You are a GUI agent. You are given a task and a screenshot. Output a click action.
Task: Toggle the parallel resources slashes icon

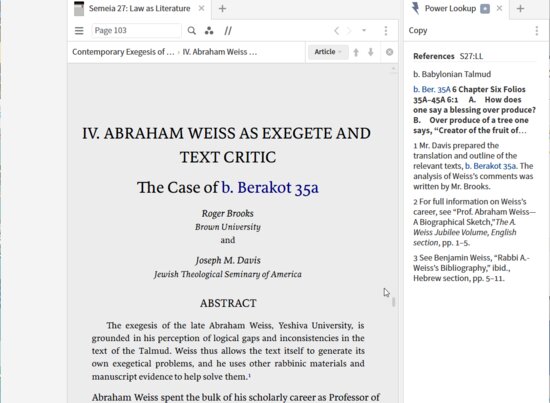pos(228,31)
